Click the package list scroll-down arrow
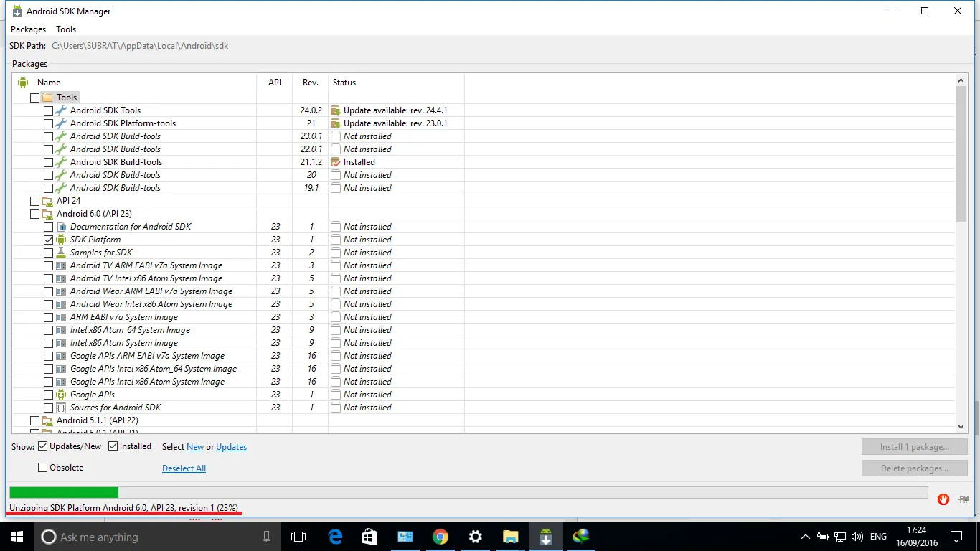Screen dimensions: 980x551 (x=961, y=426)
